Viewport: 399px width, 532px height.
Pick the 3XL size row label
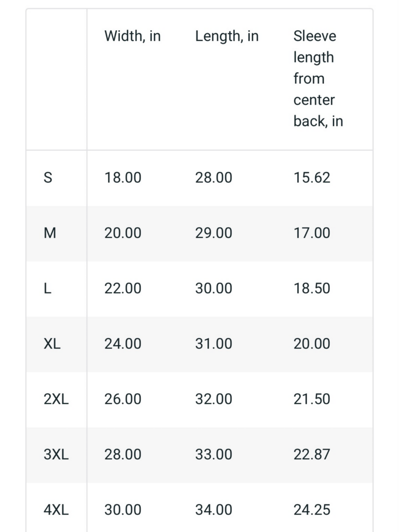tap(56, 455)
